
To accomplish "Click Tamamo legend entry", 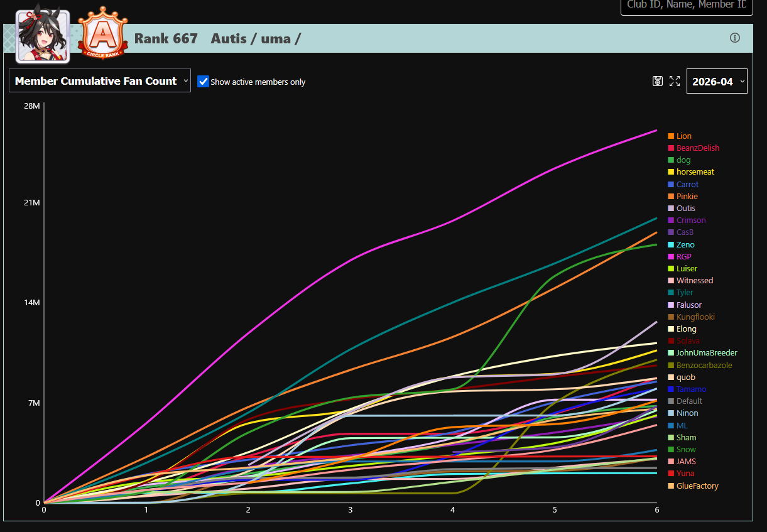I will coord(687,389).
